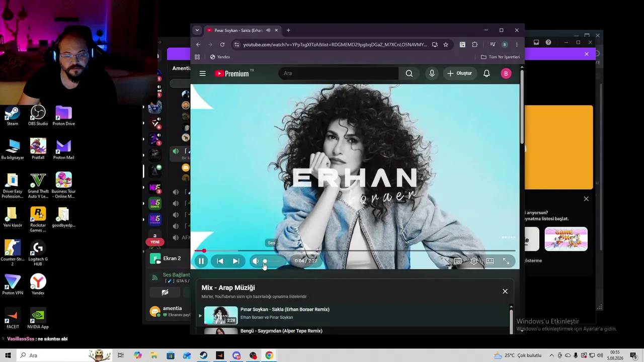Open the Chrome tab search dropdown

coord(197,30)
